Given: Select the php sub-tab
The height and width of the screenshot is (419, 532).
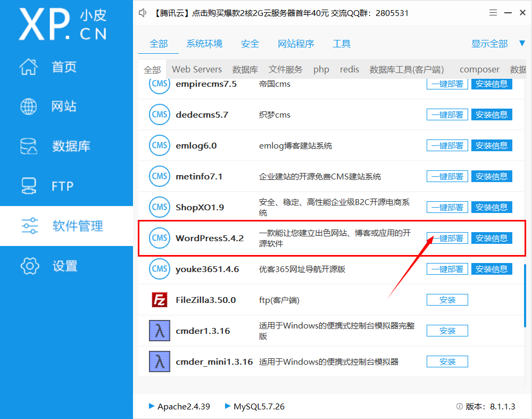Looking at the screenshot, I should 321,70.
